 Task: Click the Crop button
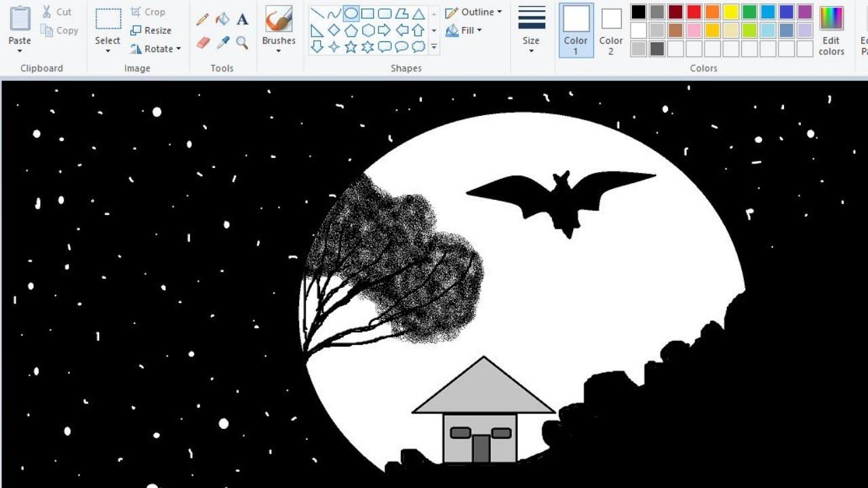click(147, 12)
